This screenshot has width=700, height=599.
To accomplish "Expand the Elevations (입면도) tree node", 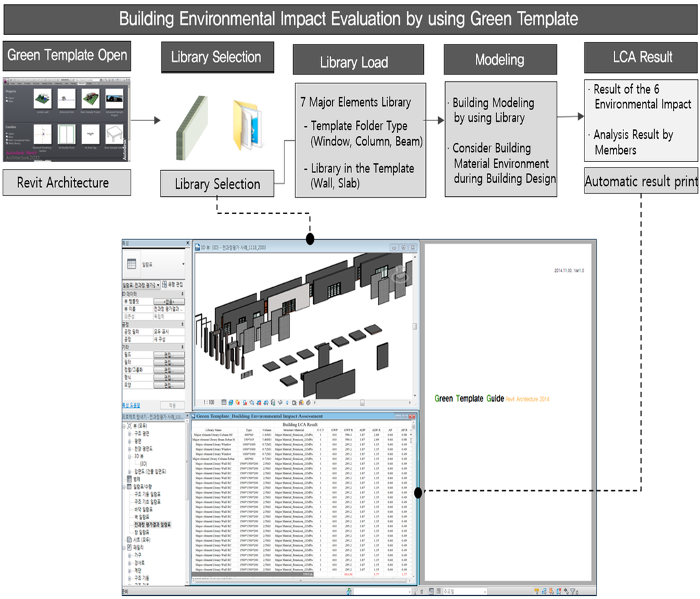I will [x=130, y=471].
